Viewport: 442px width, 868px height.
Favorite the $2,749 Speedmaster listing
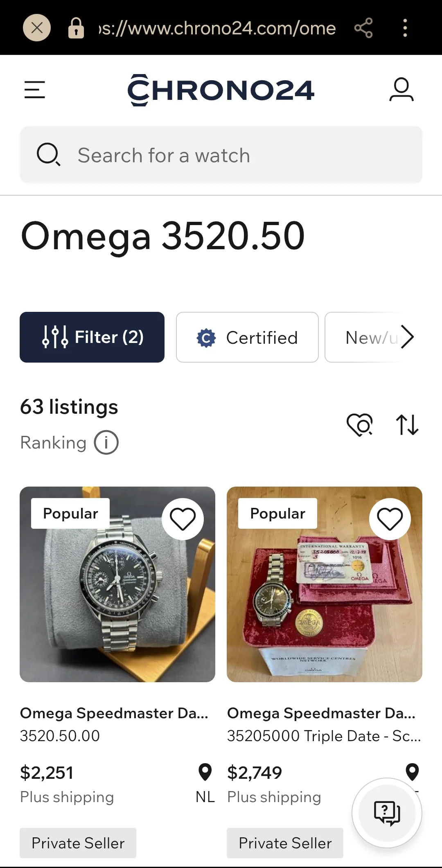coord(390,519)
